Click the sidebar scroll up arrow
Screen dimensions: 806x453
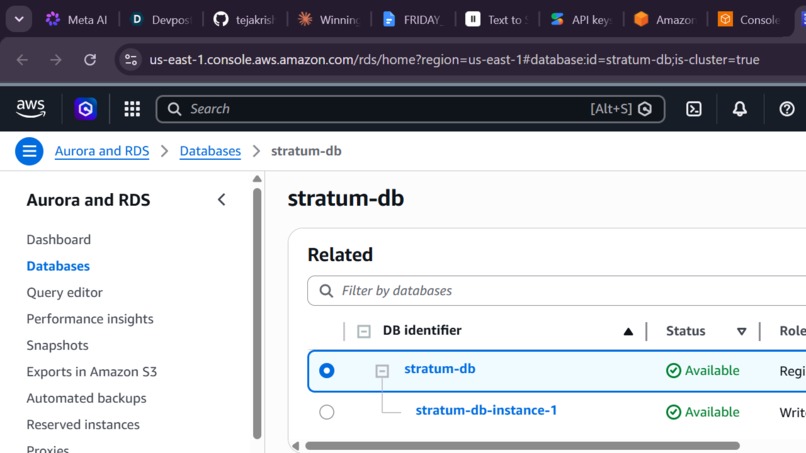(x=257, y=178)
